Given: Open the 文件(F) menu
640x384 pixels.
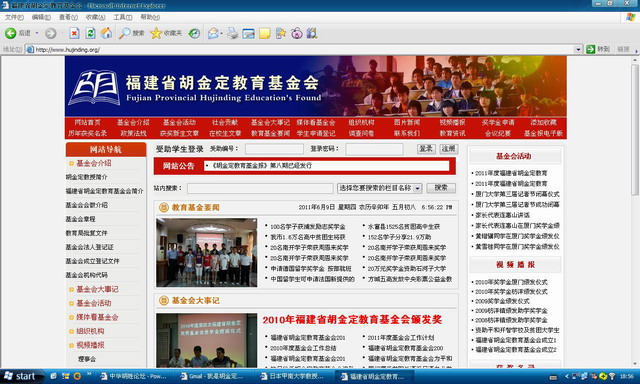Looking at the screenshot, I should 14,17.
